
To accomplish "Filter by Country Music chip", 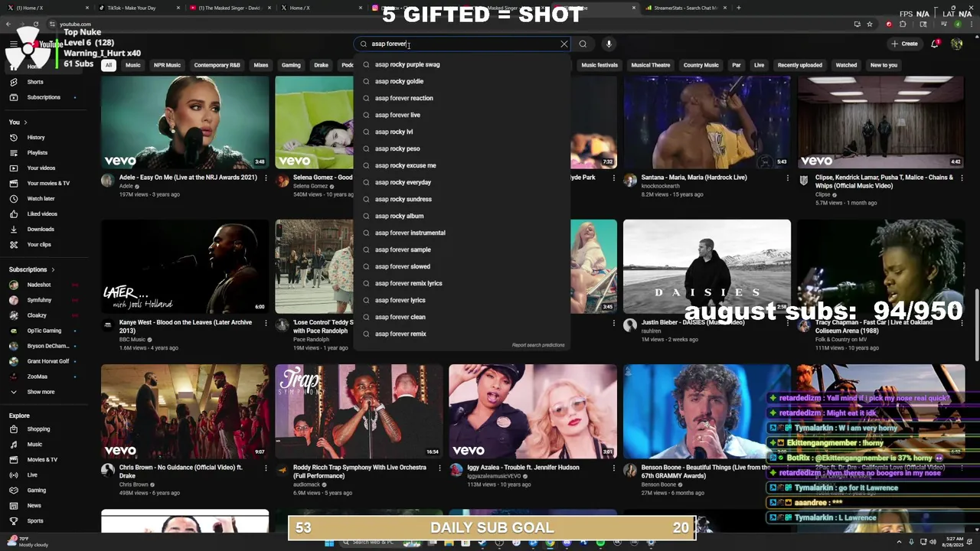I will tap(701, 65).
